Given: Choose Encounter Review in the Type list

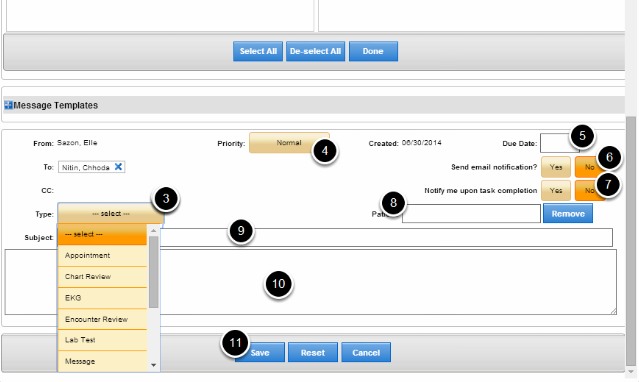Looking at the screenshot, I should (x=102, y=319).
